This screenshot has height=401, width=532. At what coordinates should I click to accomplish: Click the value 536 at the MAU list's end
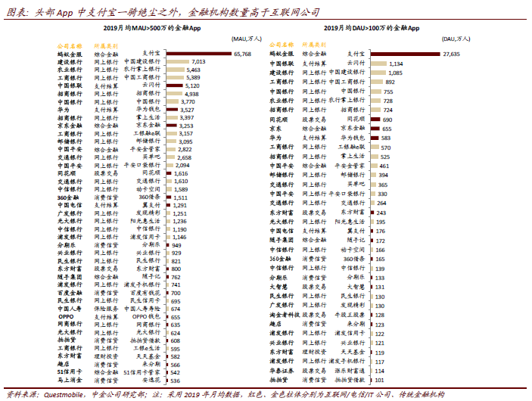pyautogui.click(x=175, y=381)
